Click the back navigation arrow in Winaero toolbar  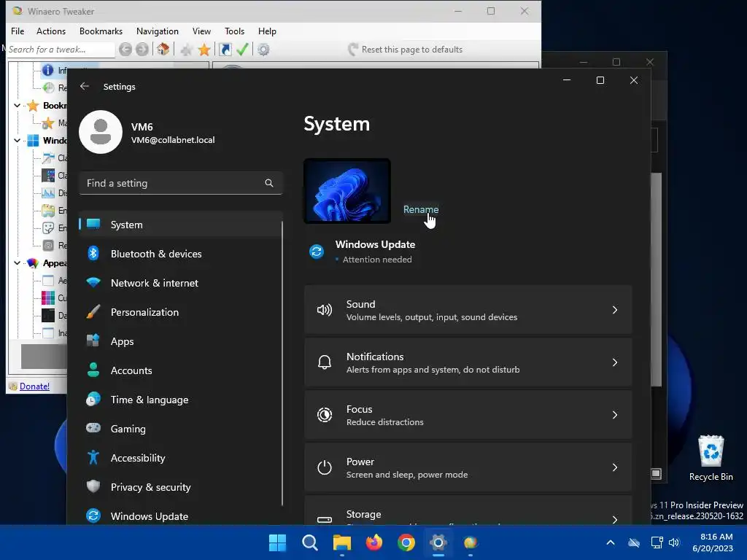[x=125, y=49]
